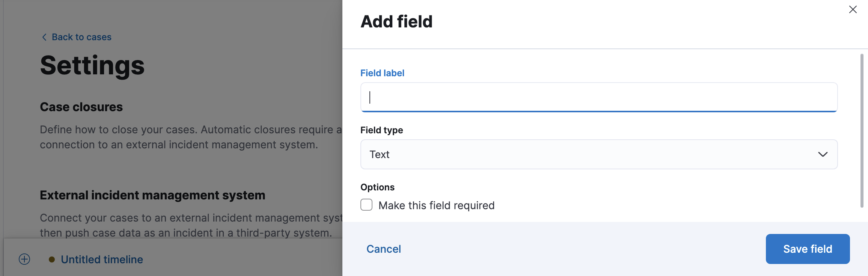Click the "Field label" heading text
Screen dimensions: 868x276
coord(382,73)
